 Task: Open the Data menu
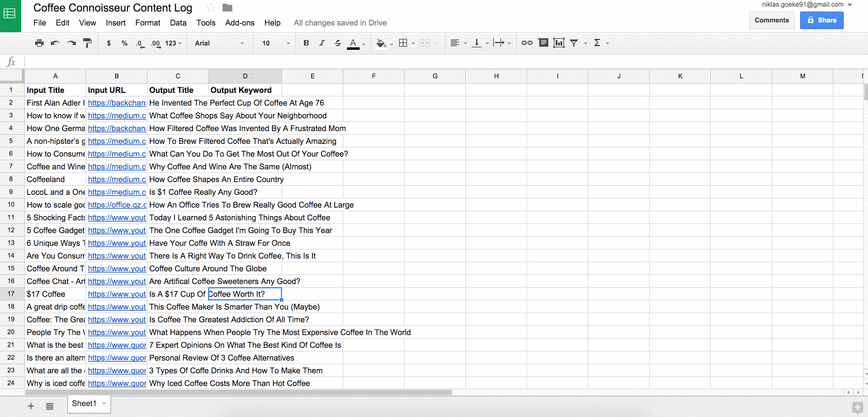(x=178, y=22)
